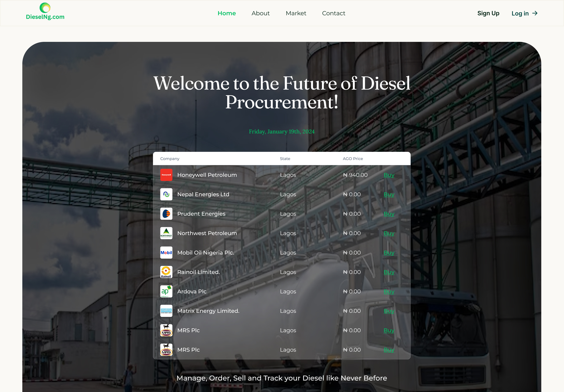Open the Home menu item
The image size is (564, 392).
pos(227,13)
